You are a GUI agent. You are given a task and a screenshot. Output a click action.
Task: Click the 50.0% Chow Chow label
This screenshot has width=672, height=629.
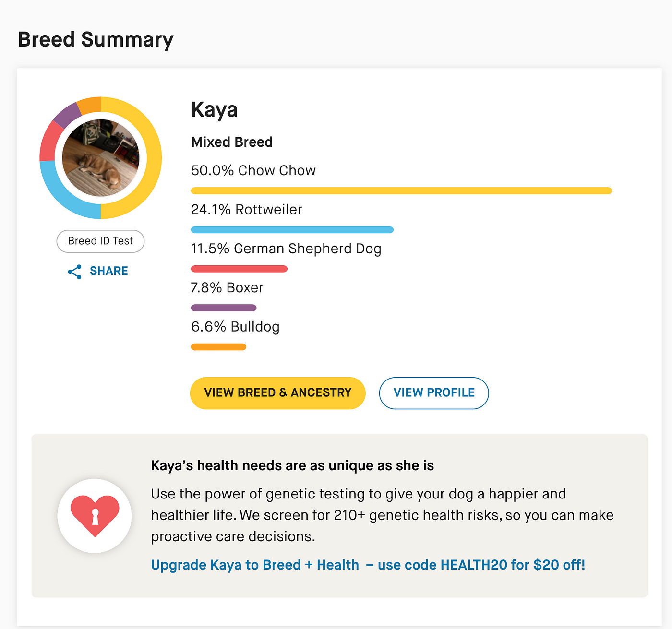coord(253,170)
